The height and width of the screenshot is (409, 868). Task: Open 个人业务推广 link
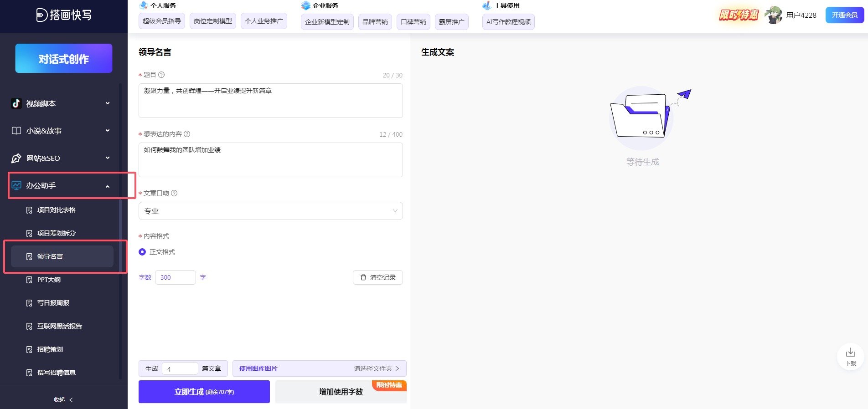coord(264,21)
